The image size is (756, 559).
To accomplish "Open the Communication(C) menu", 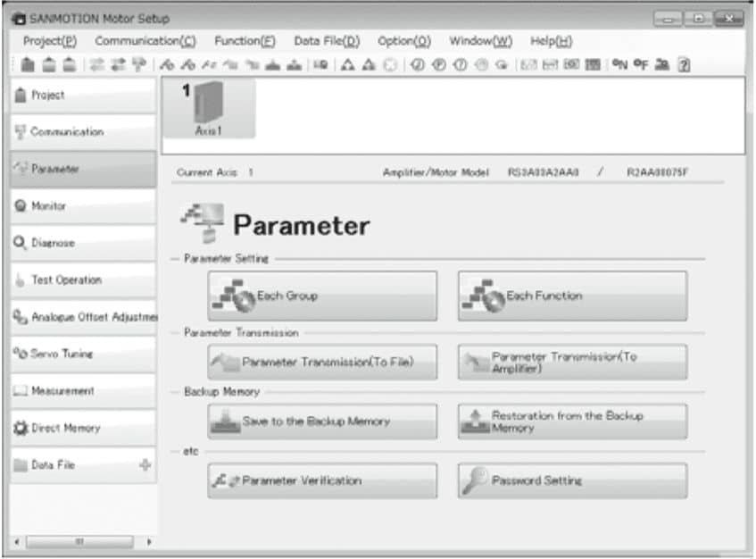I will [x=145, y=41].
